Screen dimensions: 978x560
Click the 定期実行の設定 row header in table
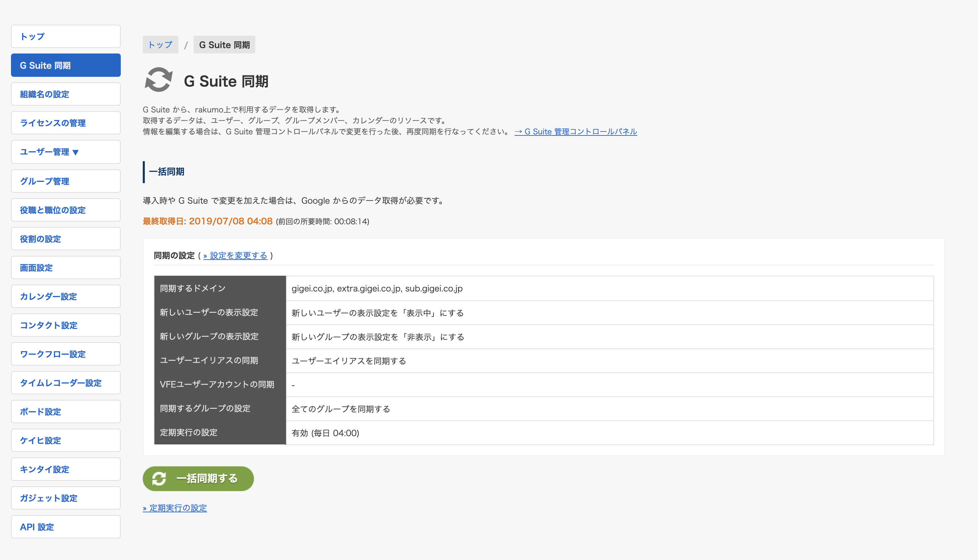point(220,433)
